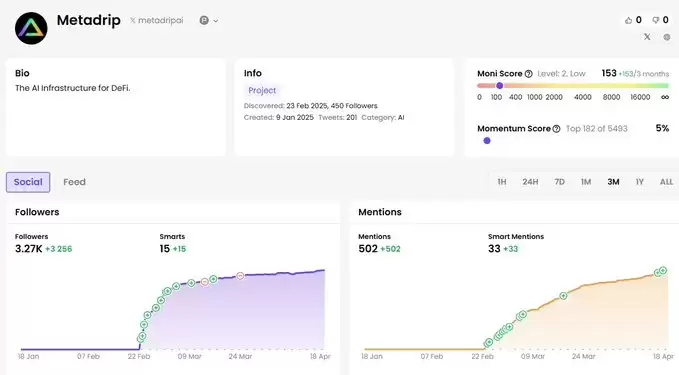Click the gray P badge icon

[204, 20]
